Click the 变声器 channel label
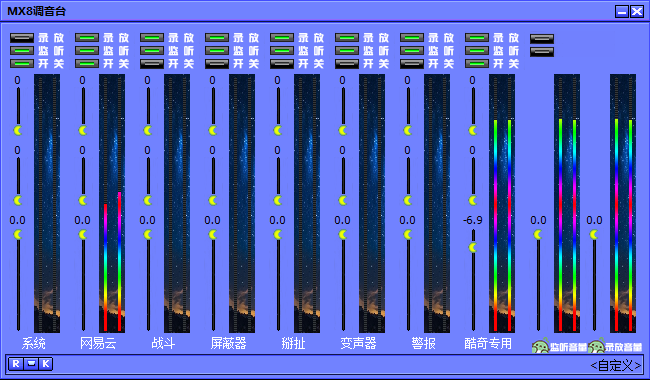The width and height of the screenshot is (650, 380). click(x=358, y=343)
